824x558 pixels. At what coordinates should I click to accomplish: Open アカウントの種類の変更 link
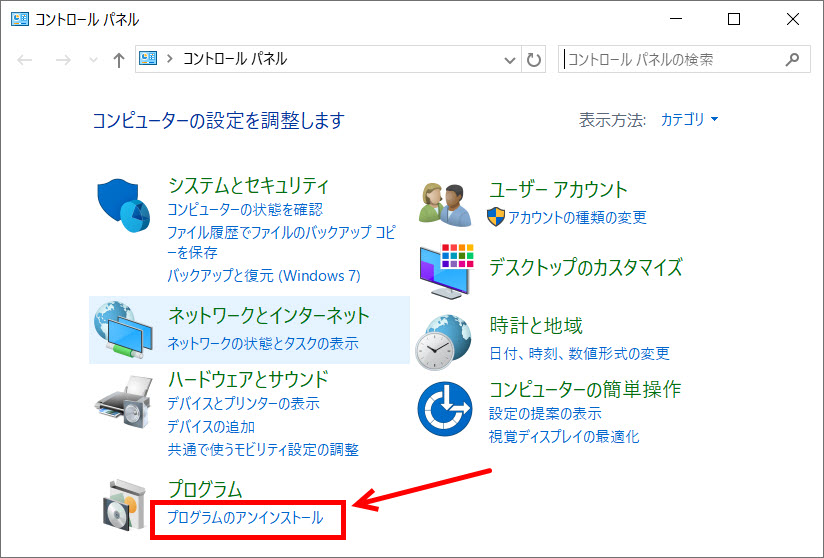pos(577,217)
